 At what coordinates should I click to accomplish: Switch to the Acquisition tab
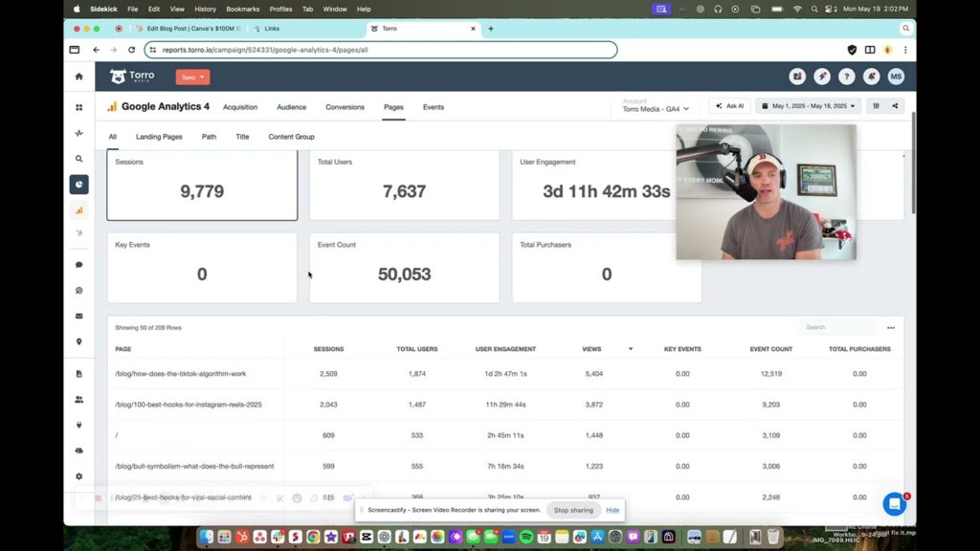239,107
